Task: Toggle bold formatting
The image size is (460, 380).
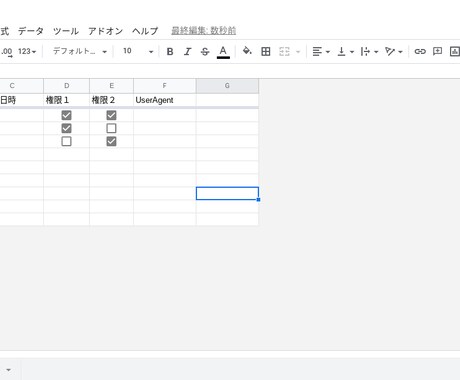Action: pos(170,52)
